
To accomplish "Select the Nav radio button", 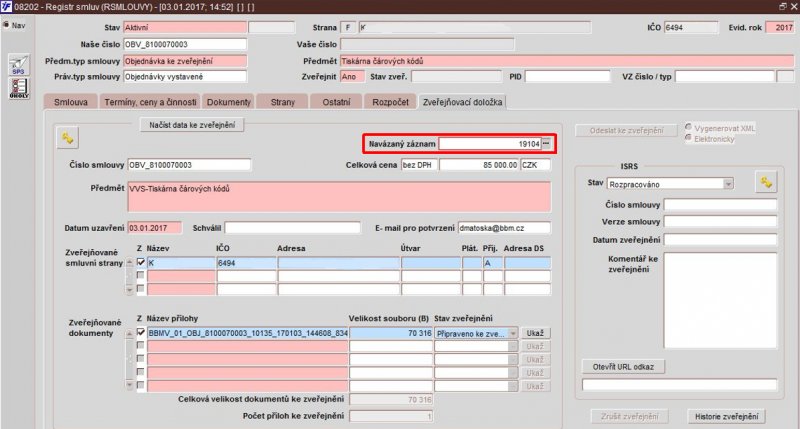I will pos(6,25).
